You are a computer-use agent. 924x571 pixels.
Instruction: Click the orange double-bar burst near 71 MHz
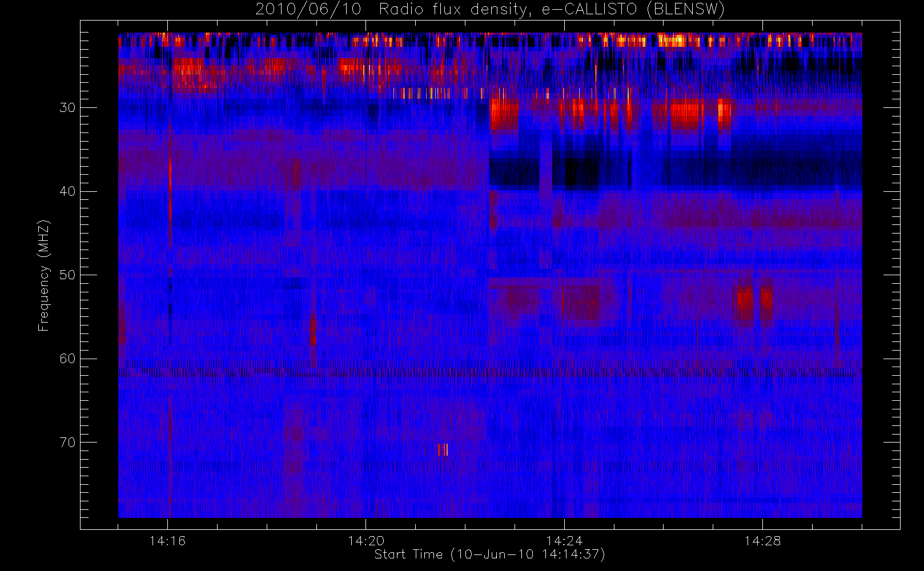(443, 450)
